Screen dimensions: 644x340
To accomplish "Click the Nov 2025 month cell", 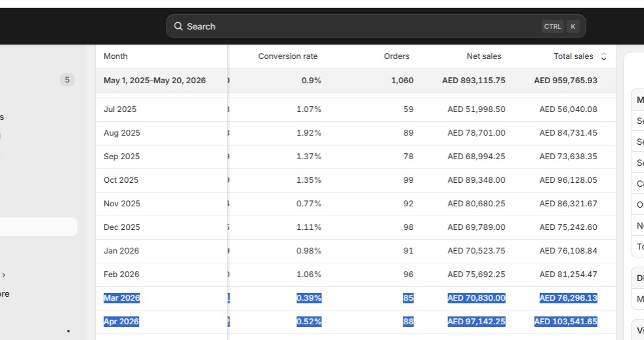I will click(x=121, y=204).
